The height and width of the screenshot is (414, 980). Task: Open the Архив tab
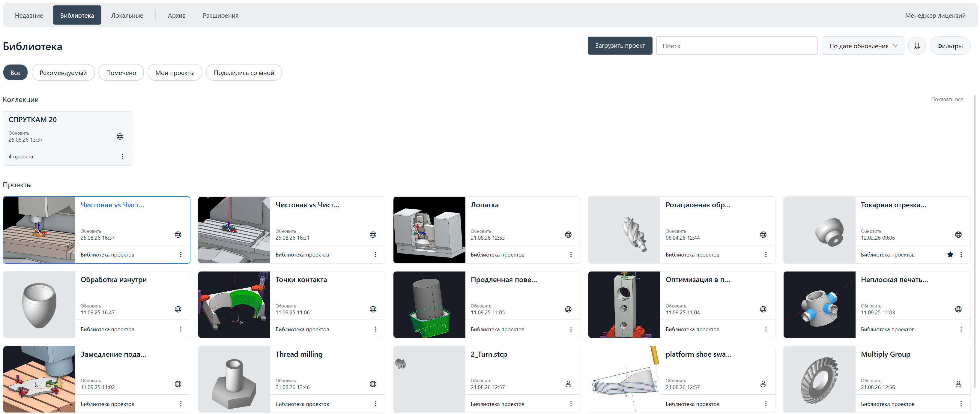[177, 16]
